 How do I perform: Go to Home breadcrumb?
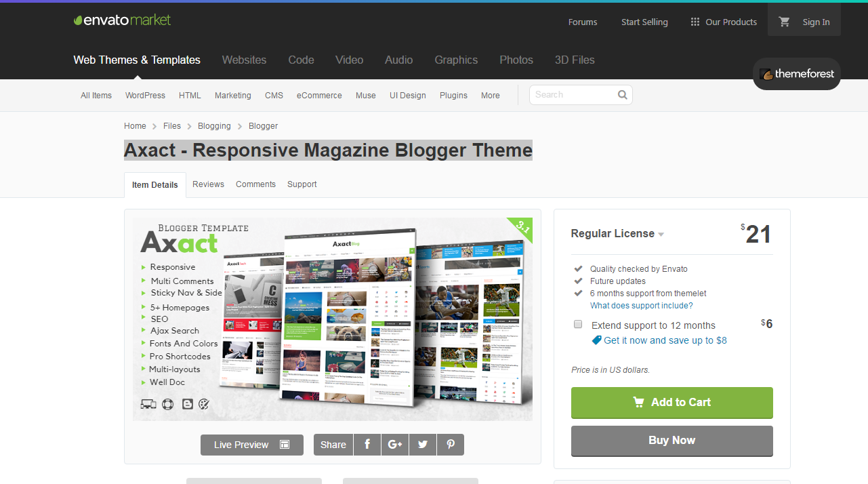point(135,126)
